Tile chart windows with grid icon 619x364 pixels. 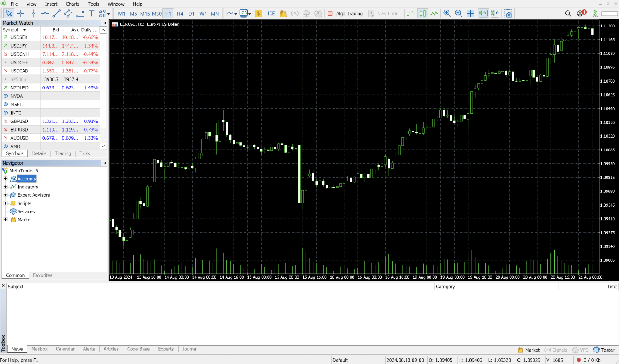pyautogui.click(x=470, y=14)
